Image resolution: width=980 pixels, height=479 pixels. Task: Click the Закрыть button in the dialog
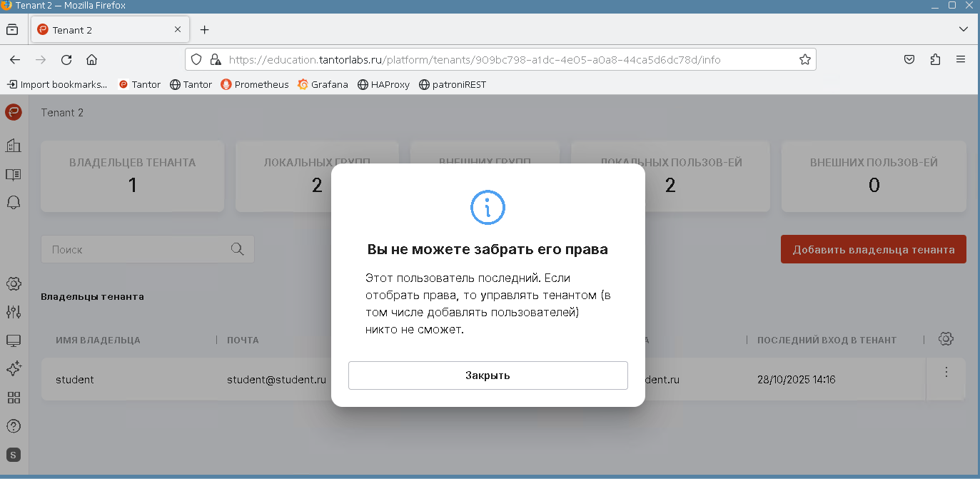(x=488, y=375)
